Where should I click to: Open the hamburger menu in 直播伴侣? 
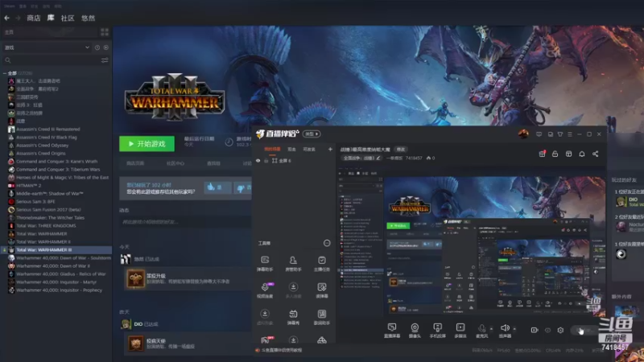click(x=570, y=134)
